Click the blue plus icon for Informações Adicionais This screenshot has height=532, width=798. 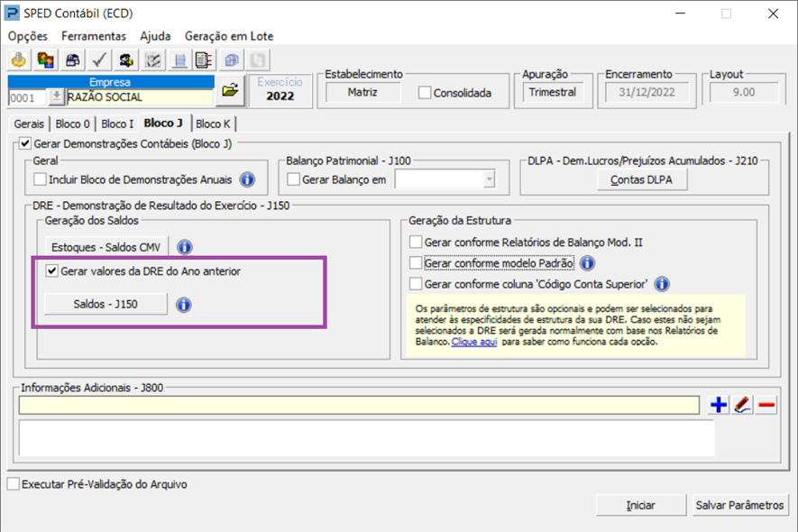pyautogui.click(x=719, y=405)
